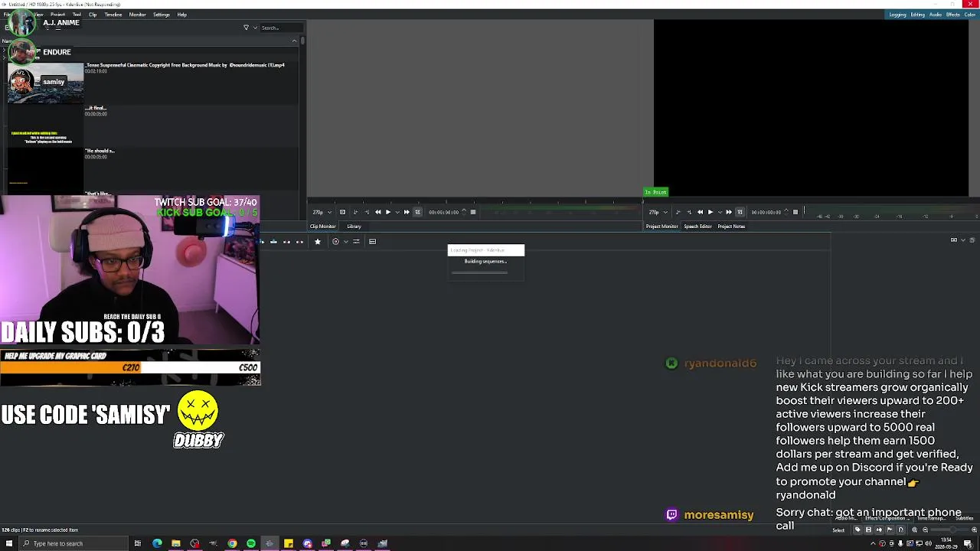This screenshot has height=551, width=980.
Task: Set zone in on clip monitor
Action: (x=355, y=212)
